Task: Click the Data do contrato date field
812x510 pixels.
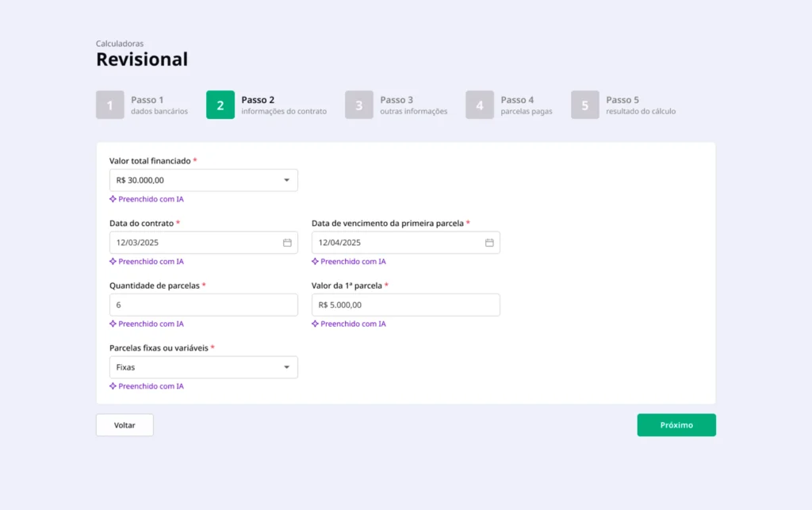Action: pos(194,243)
